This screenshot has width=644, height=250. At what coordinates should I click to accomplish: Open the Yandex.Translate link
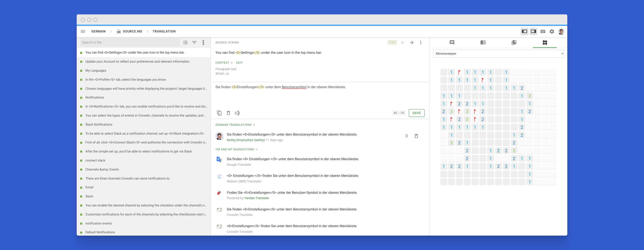256,198
